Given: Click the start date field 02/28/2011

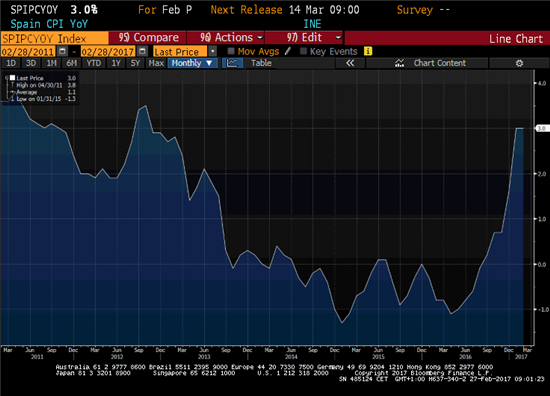Looking at the screenshot, I should click(28, 52).
